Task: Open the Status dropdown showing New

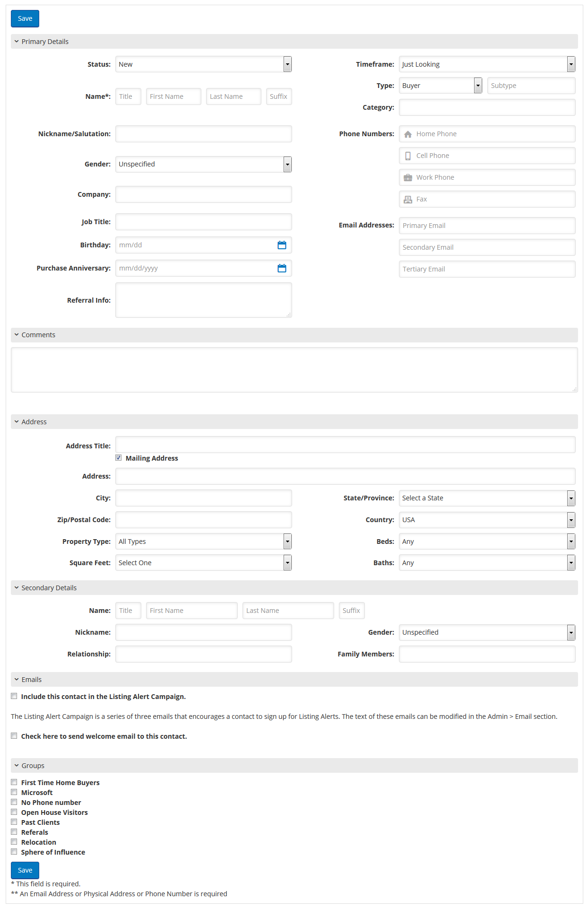Action: click(204, 64)
